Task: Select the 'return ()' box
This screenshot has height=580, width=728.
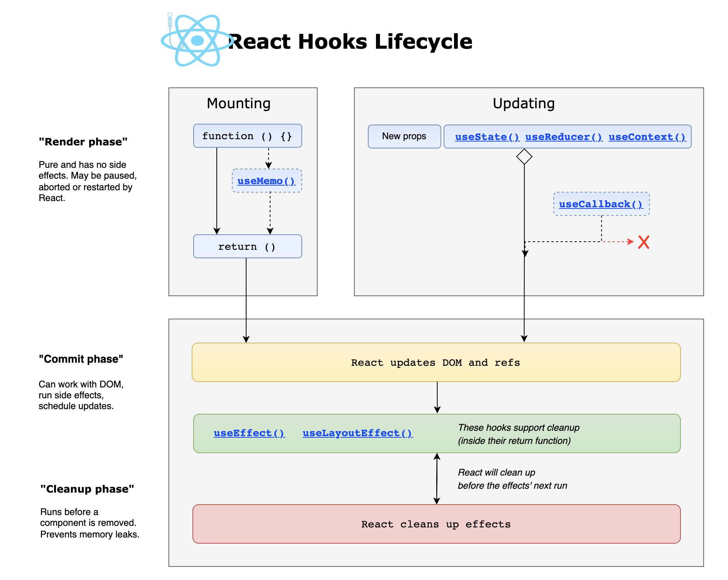Action: point(248,246)
